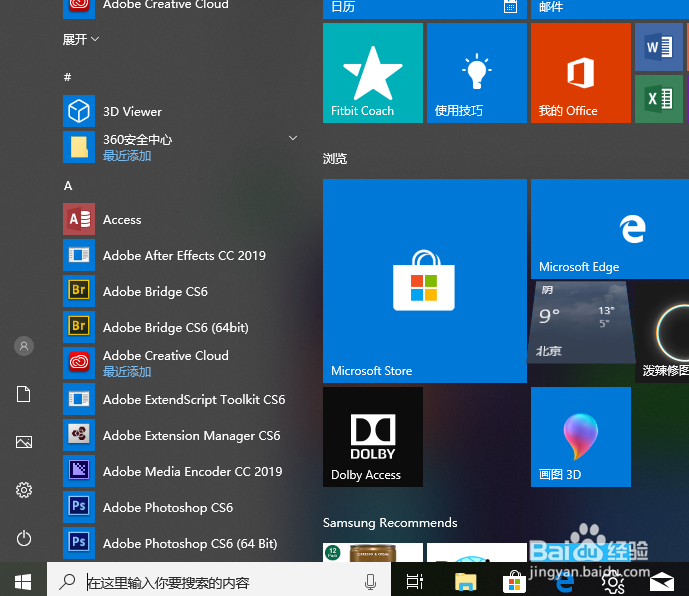Open Mail icon on the taskbar
689x596 pixels.
click(662, 582)
